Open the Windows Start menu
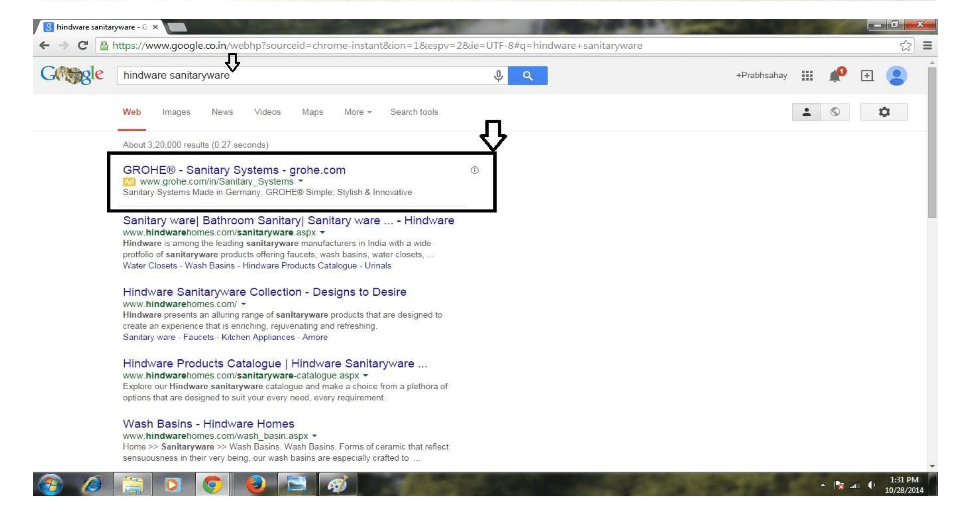 51,484
